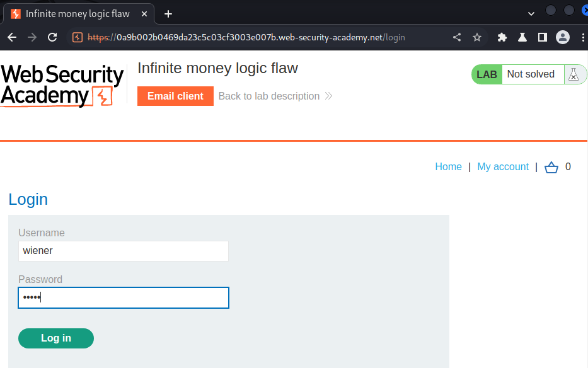The image size is (588, 368).
Task: Click the page title Infinite money logic flaw
Action: (x=217, y=68)
